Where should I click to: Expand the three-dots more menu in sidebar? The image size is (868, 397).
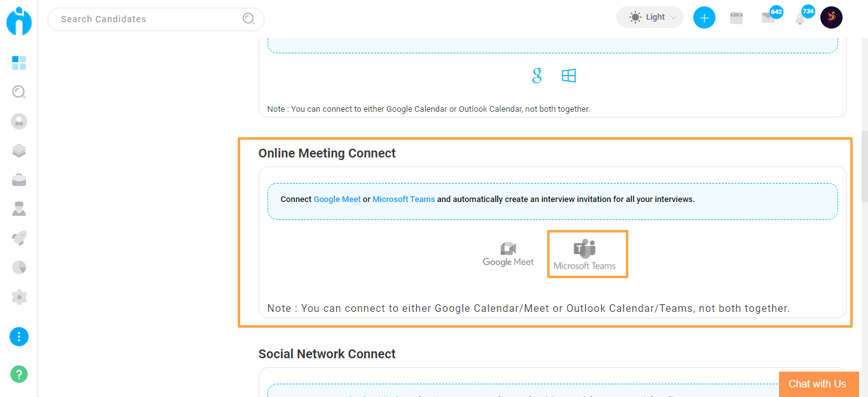point(19,337)
